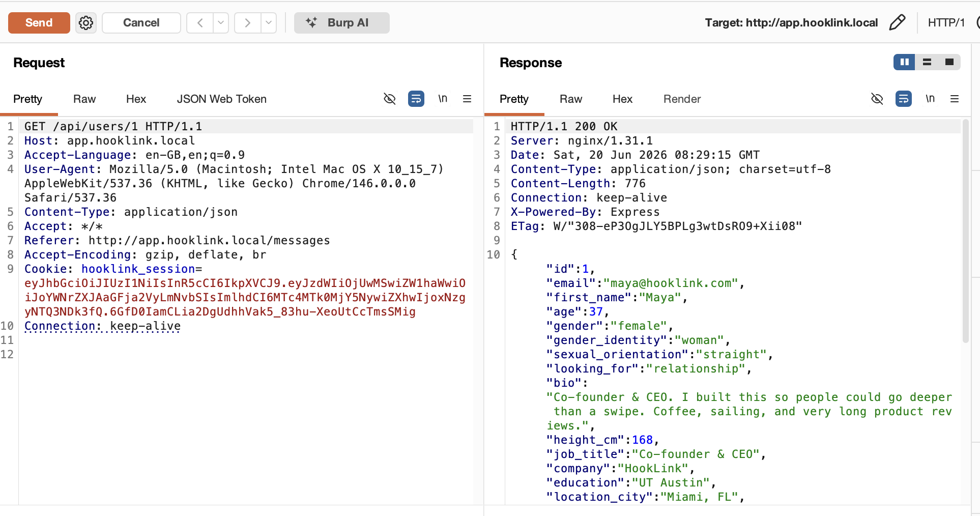Switch to the Request Raw tab
The height and width of the screenshot is (516, 980).
84,99
